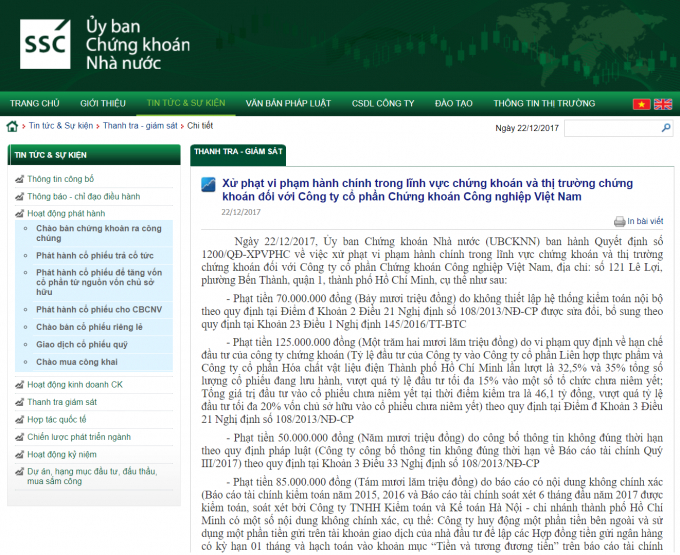This screenshot has width=680, height=555.
Task: Switch language with the Vietnamese flag
Action: click(641, 104)
